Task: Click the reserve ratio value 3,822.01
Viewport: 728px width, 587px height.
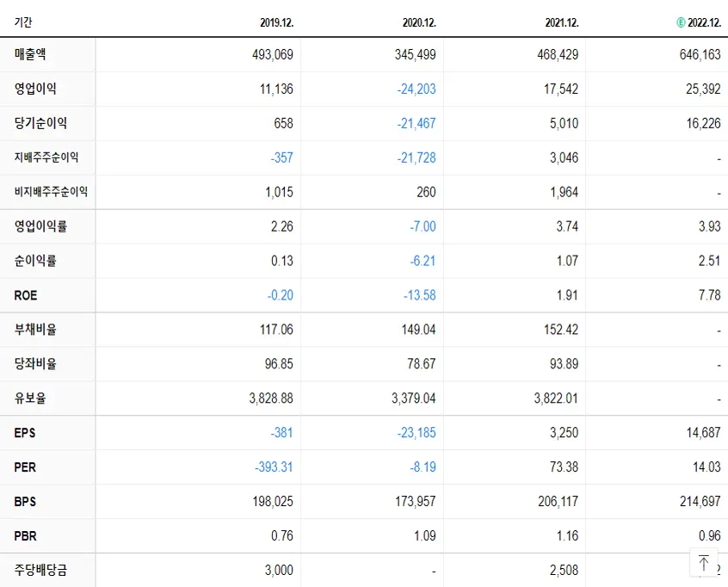Action: [556, 399]
